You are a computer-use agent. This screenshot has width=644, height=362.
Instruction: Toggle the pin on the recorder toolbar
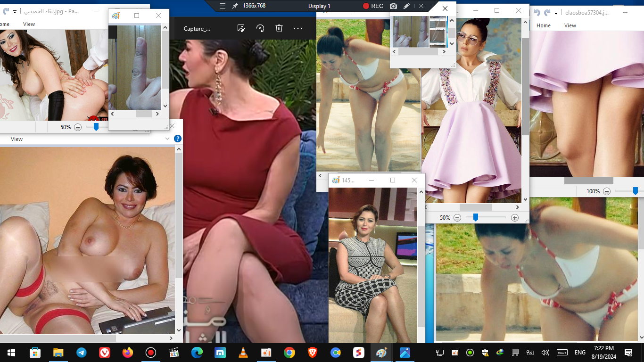[x=235, y=6]
